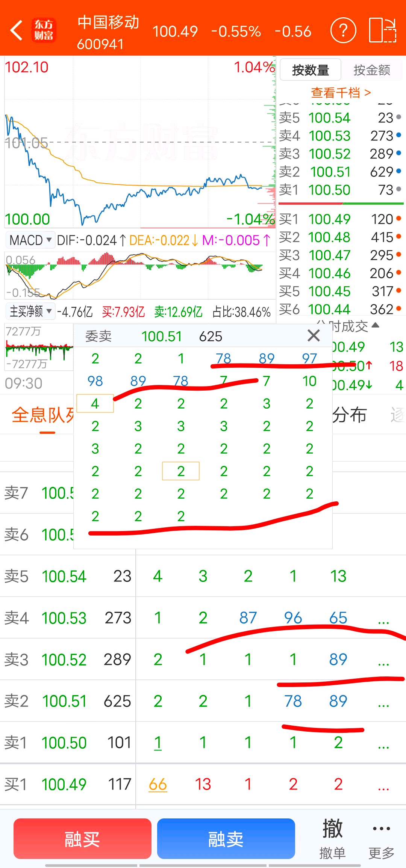Screen dimensions: 406x868
Task: Open the help question mark icon
Action: (343, 30)
